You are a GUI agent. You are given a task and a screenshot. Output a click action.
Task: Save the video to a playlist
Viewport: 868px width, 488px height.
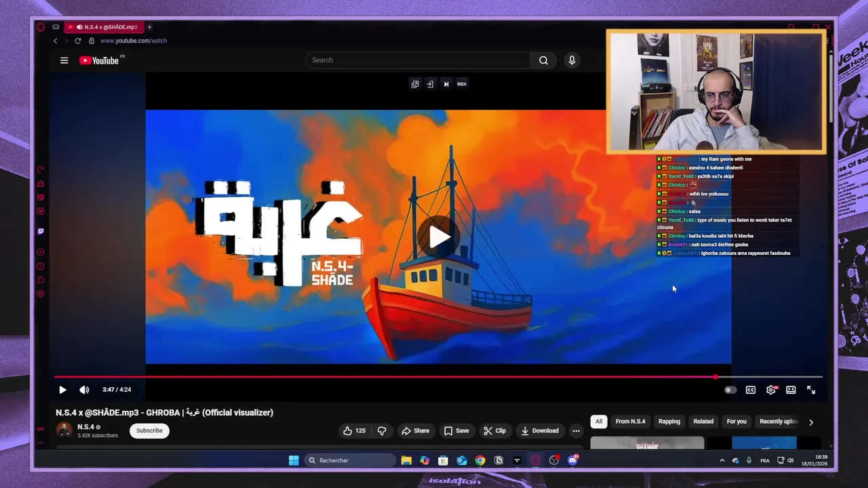click(x=456, y=430)
